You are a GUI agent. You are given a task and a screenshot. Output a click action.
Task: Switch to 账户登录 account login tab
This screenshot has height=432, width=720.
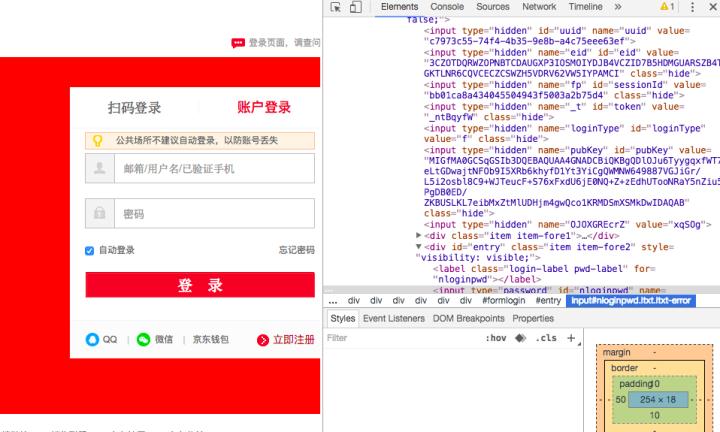pos(264,107)
